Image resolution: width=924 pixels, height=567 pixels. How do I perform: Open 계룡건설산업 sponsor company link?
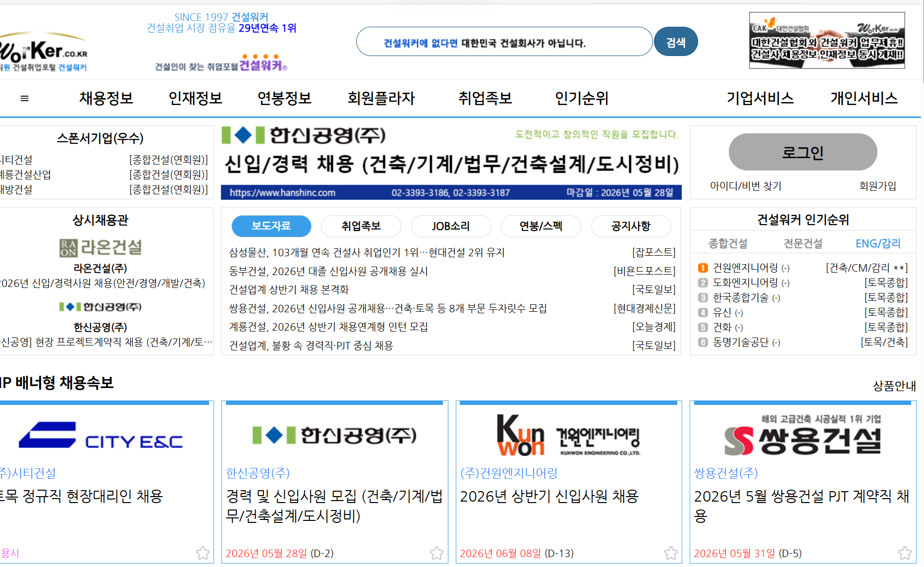pos(25,174)
